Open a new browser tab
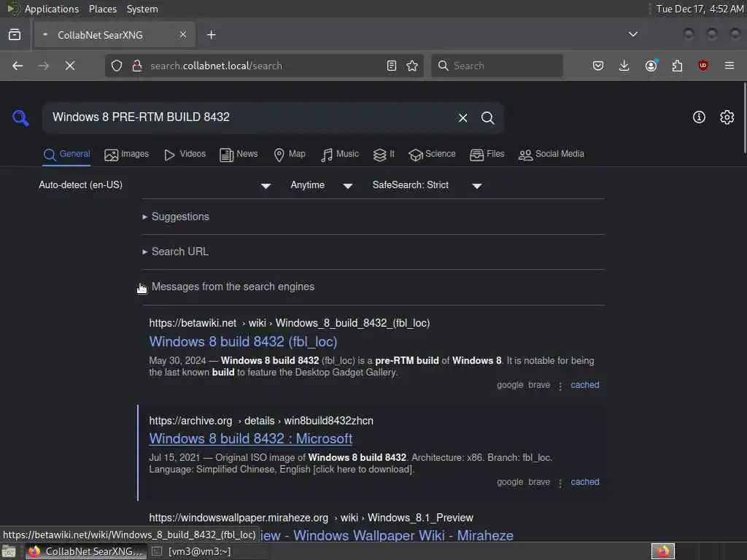Screen dimensions: 747x560 tap(211, 35)
